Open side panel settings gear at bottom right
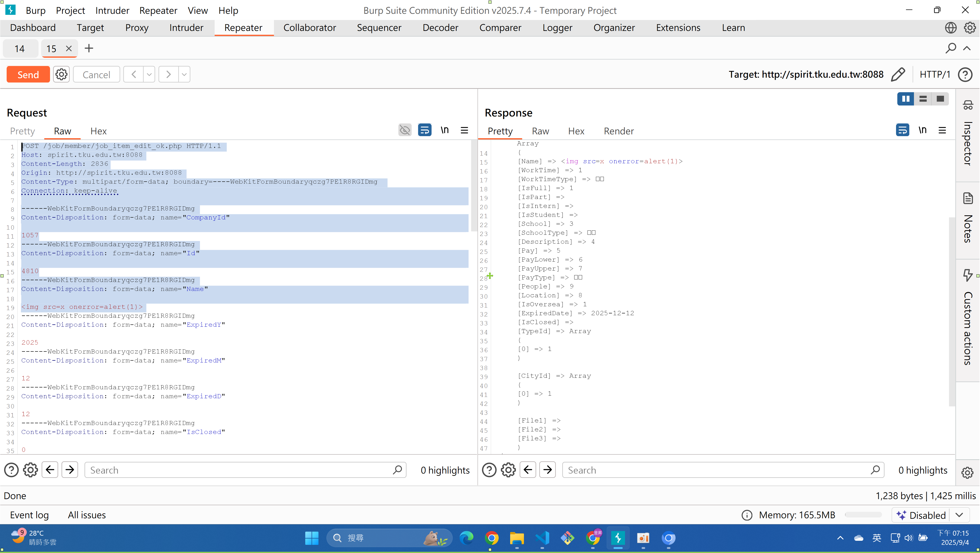Image resolution: width=980 pixels, height=553 pixels. [967, 473]
